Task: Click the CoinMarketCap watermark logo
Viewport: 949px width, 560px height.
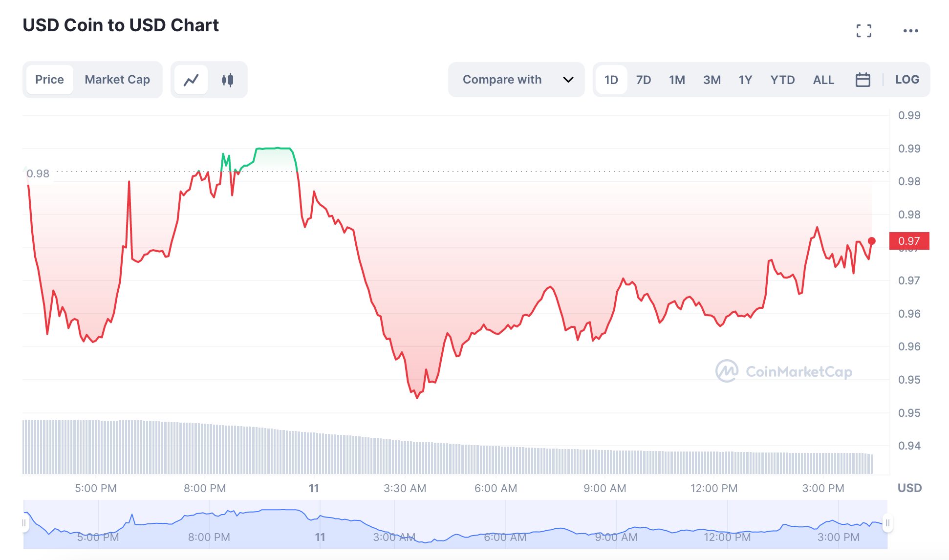Action: 783,371
